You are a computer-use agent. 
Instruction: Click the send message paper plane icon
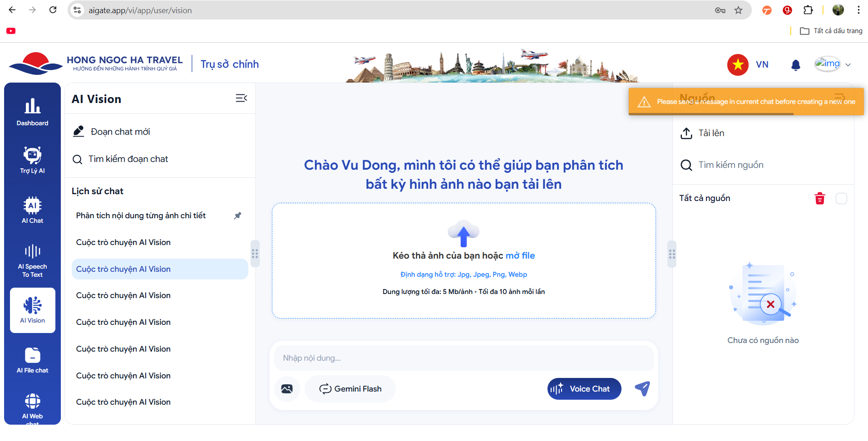click(642, 388)
